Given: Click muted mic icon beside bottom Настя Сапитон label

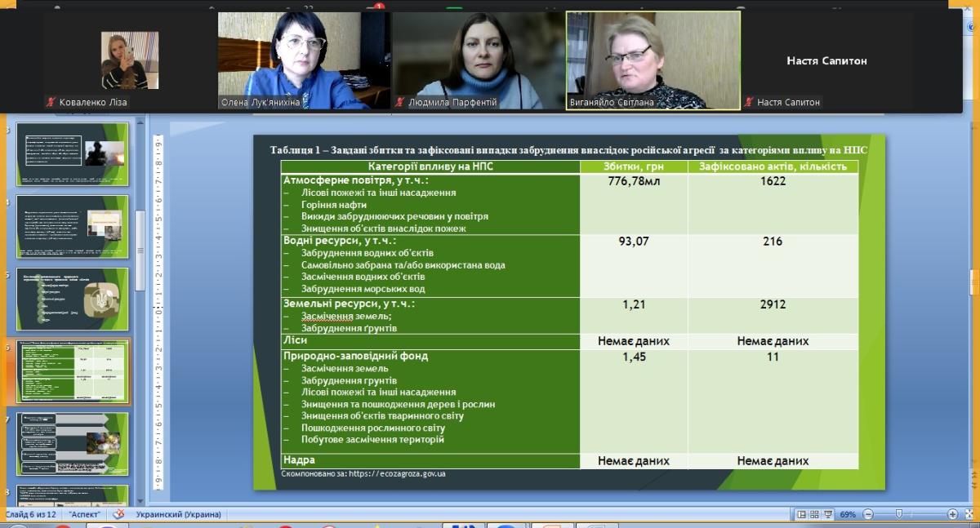Looking at the screenshot, I should click(x=749, y=102).
